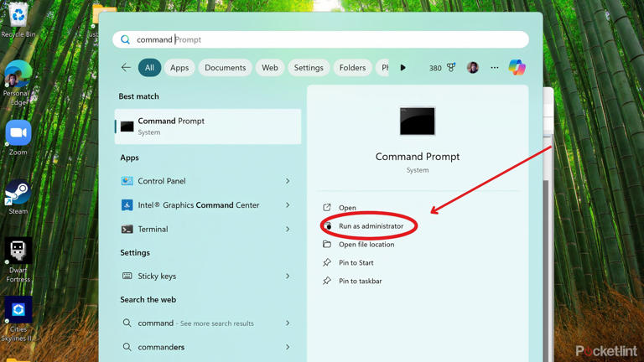The image size is (644, 362).
Task: Click the Pin to Start pin icon
Action: [327, 262]
